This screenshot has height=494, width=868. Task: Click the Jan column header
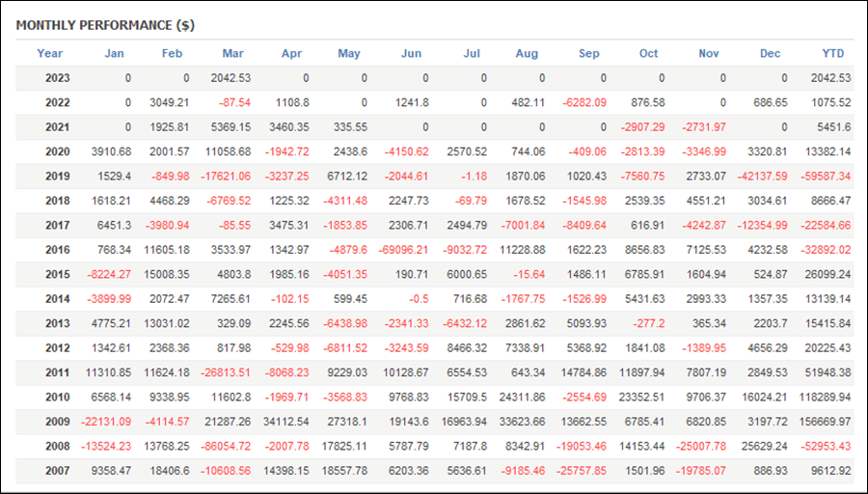[114, 54]
